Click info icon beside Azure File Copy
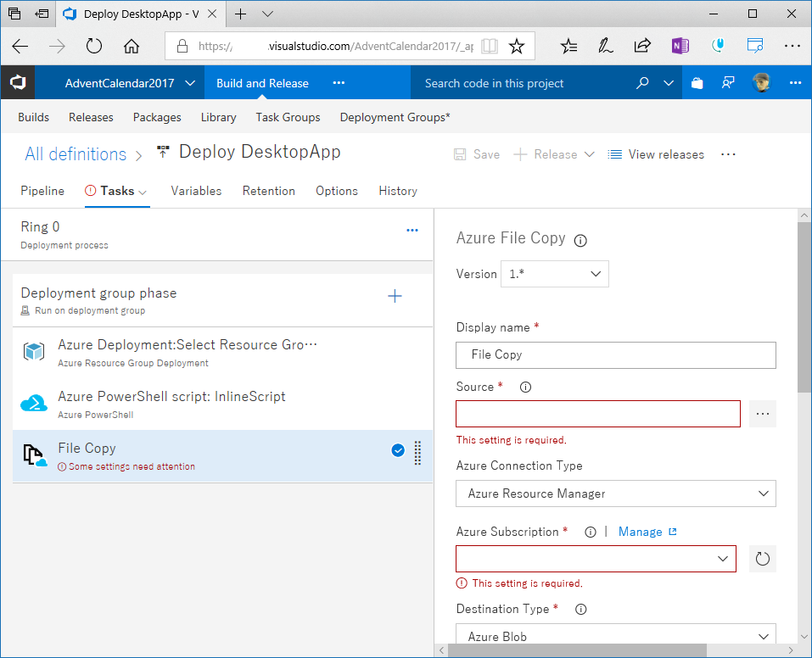812x658 pixels. [580, 241]
